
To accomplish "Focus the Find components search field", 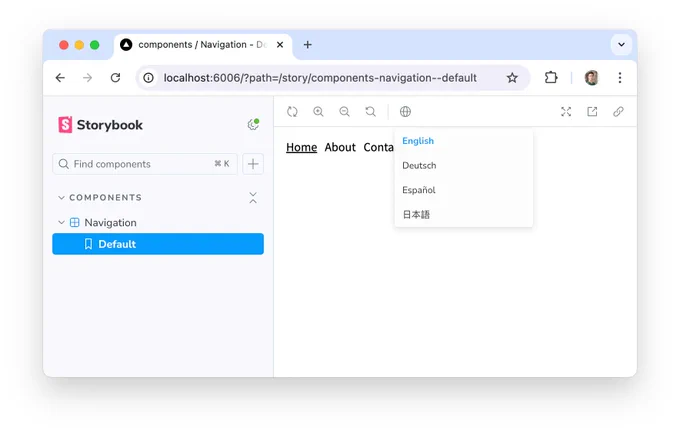I will pos(145,164).
